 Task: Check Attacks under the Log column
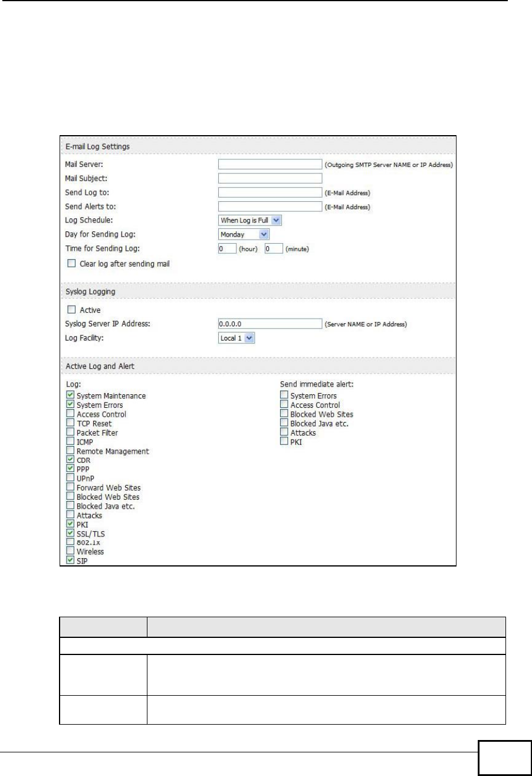(x=71, y=515)
